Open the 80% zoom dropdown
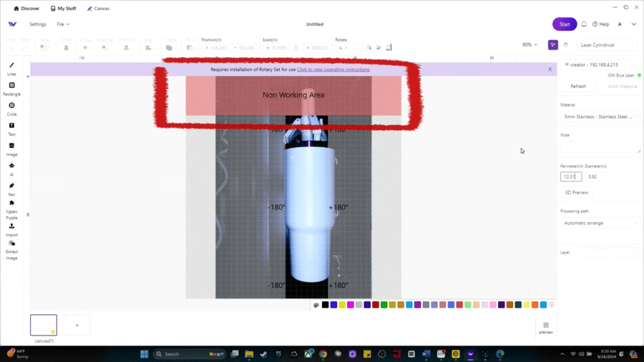The height and width of the screenshot is (362, 644). (530, 45)
